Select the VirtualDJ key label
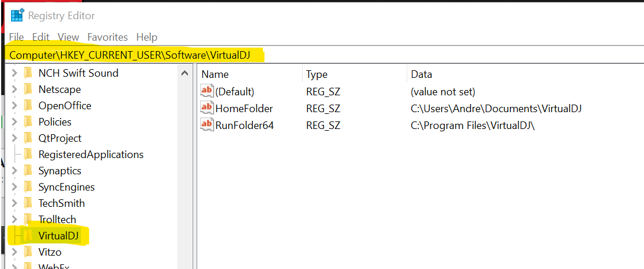 click(x=59, y=235)
